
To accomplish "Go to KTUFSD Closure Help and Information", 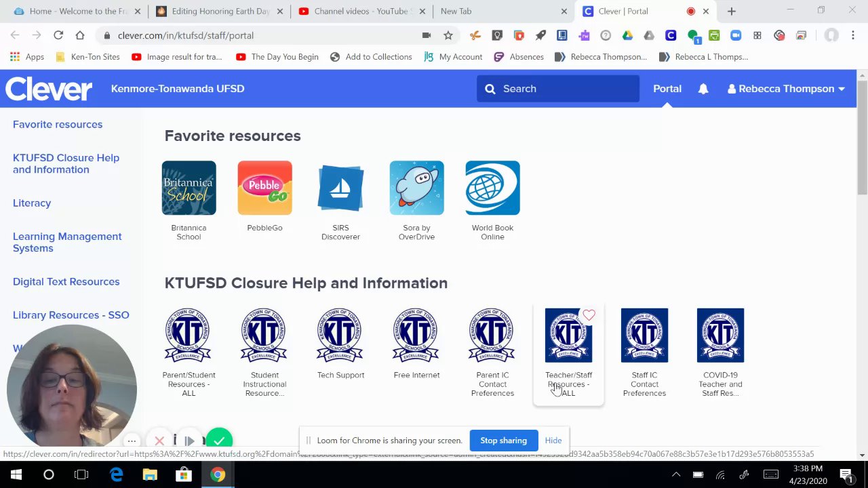I will 66,163.
